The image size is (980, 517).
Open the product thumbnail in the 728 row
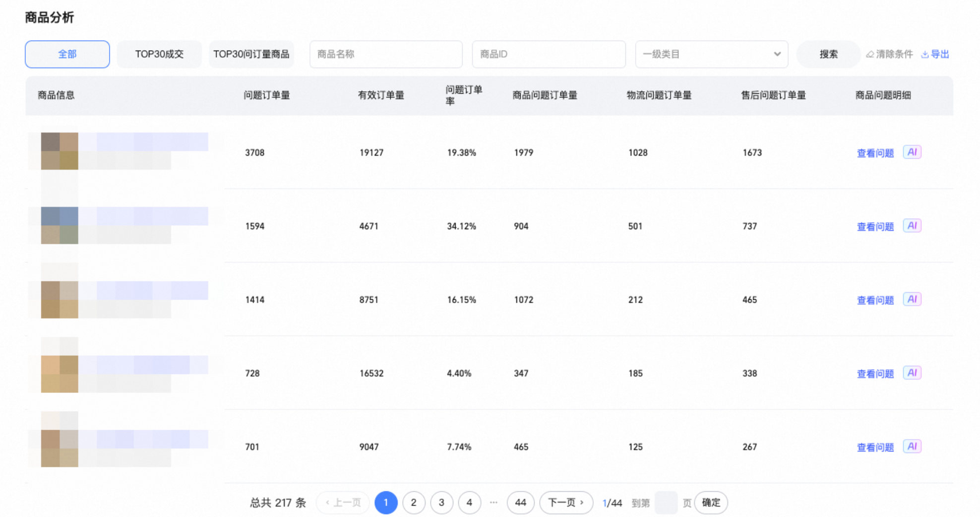(x=60, y=374)
